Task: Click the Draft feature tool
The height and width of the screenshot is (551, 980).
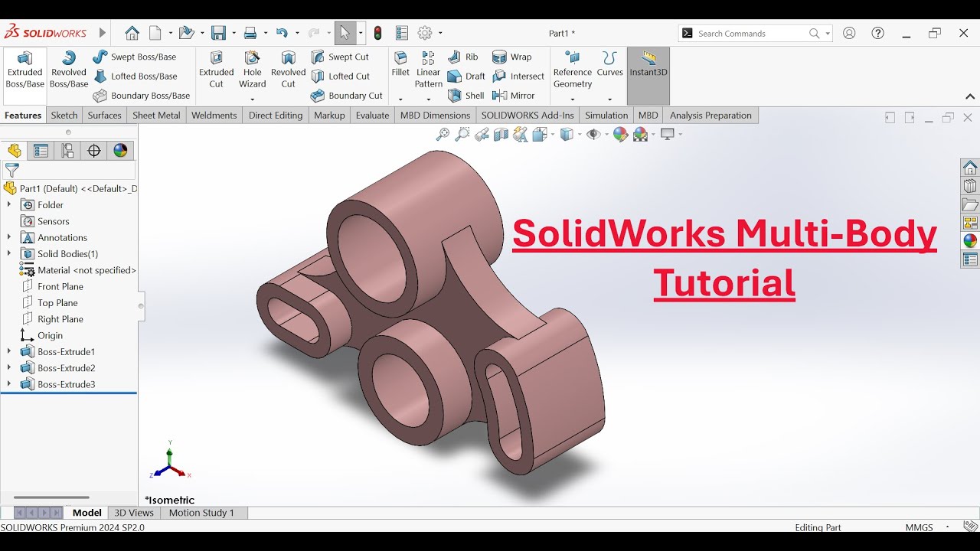Action: (465, 77)
